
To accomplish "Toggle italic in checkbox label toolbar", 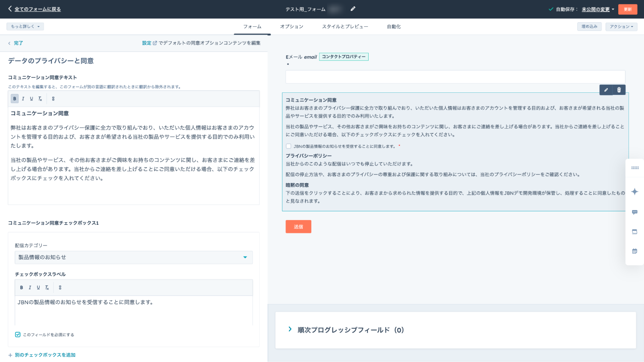I will 30,287.
